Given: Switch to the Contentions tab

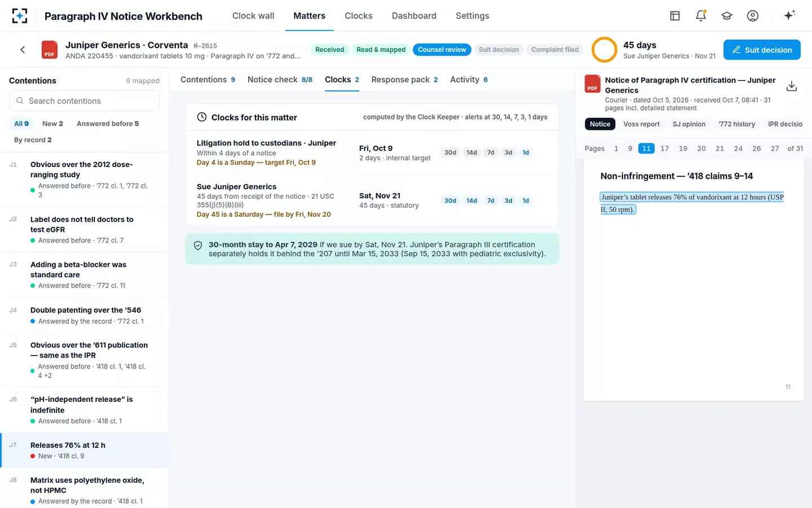Looking at the screenshot, I should (x=208, y=80).
